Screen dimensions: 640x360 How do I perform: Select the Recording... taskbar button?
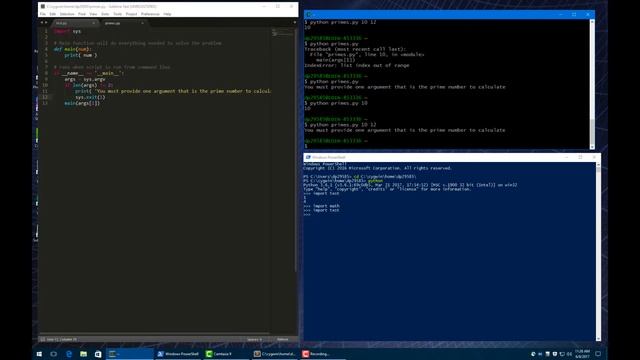pos(323,354)
